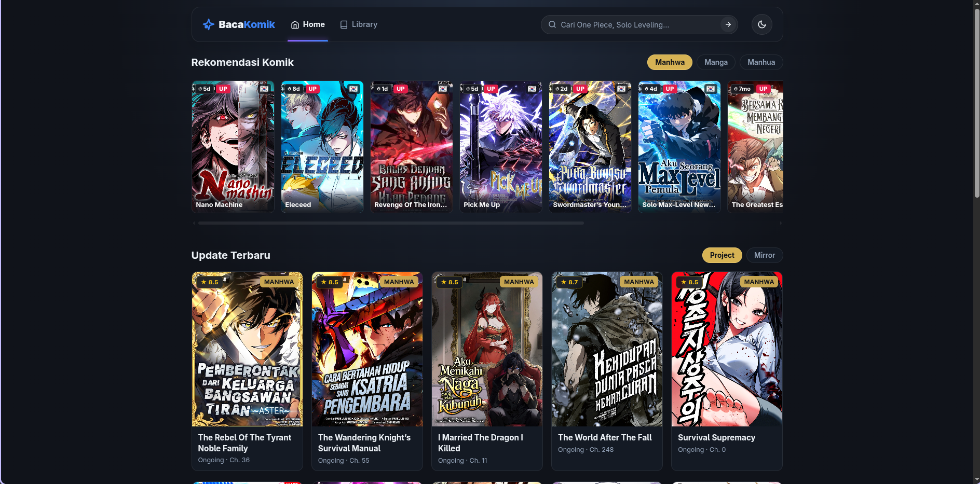This screenshot has height=484, width=980.
Task: Open the I Married The Dragon cover image
Action: point(487,349)
